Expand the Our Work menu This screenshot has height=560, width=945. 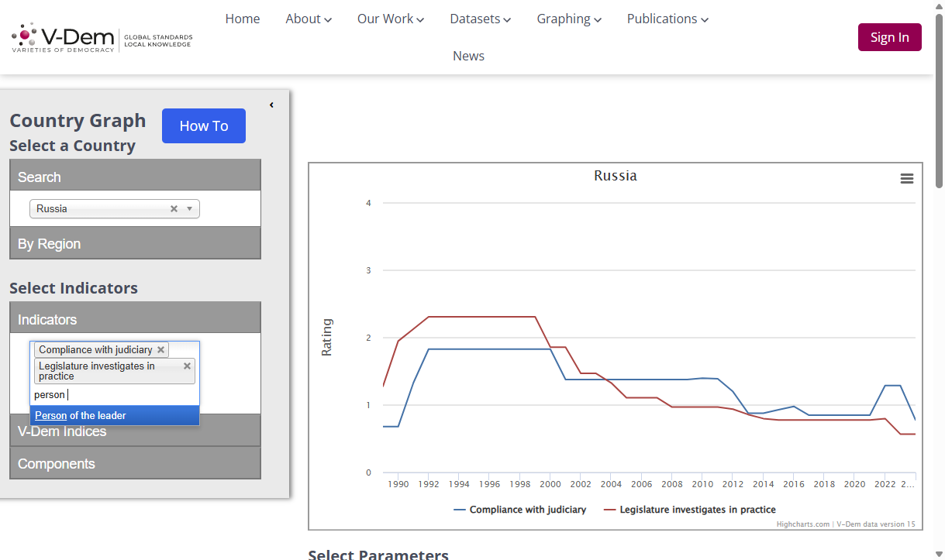391,19
